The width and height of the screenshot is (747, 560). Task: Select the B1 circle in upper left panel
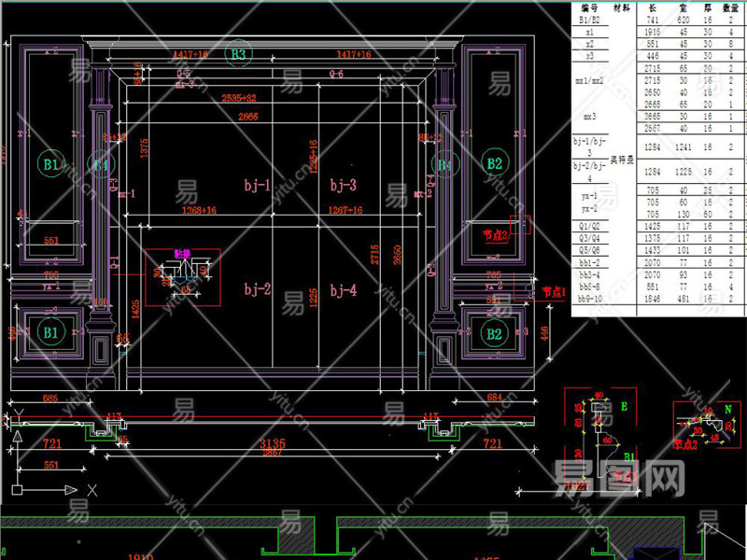[x=49, y=165]
